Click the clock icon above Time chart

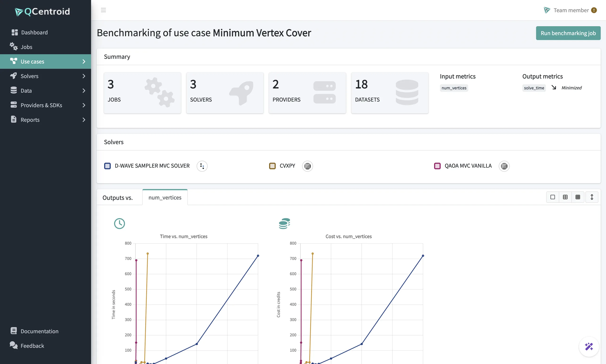(120, 223)
